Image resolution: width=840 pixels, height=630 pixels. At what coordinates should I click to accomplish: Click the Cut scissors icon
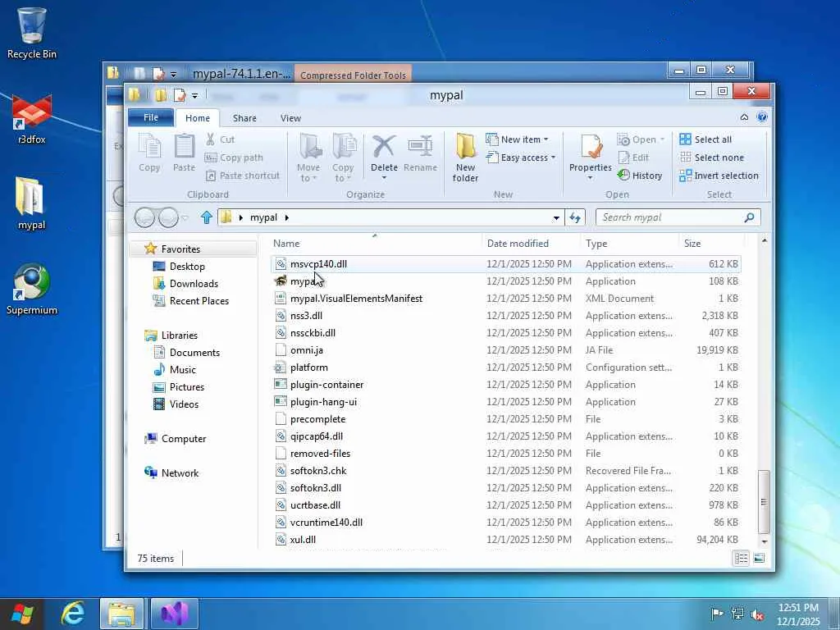(x=211, y=139)
